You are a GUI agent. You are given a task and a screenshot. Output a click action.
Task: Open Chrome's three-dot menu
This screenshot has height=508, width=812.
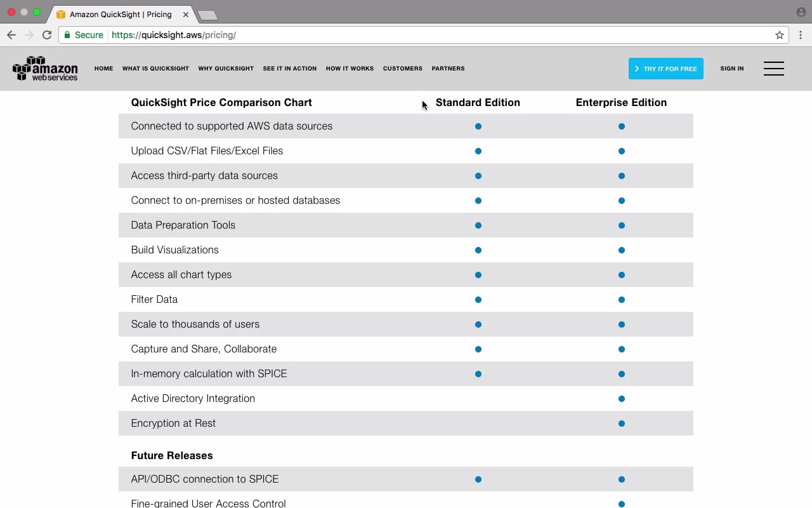[801, 35]
